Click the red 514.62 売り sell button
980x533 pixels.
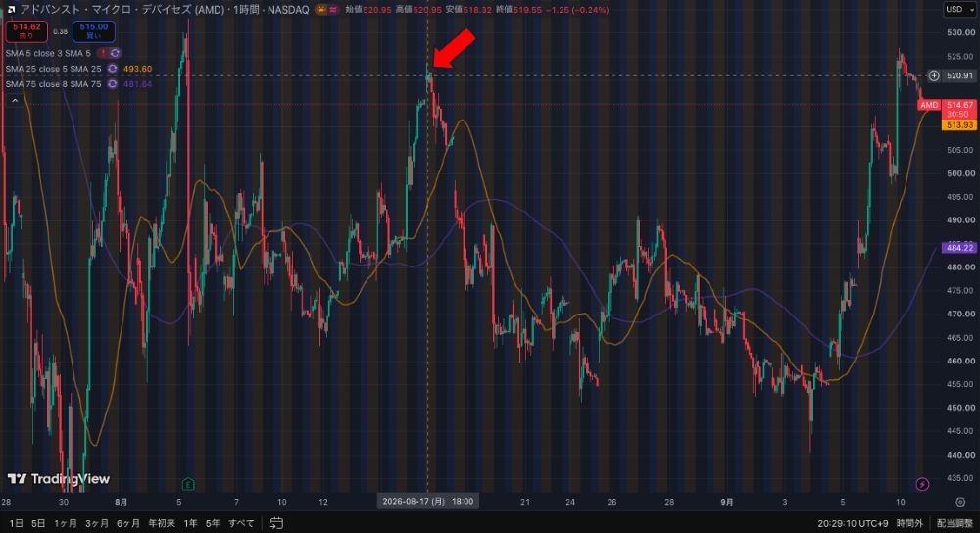(x=26, y=31)
